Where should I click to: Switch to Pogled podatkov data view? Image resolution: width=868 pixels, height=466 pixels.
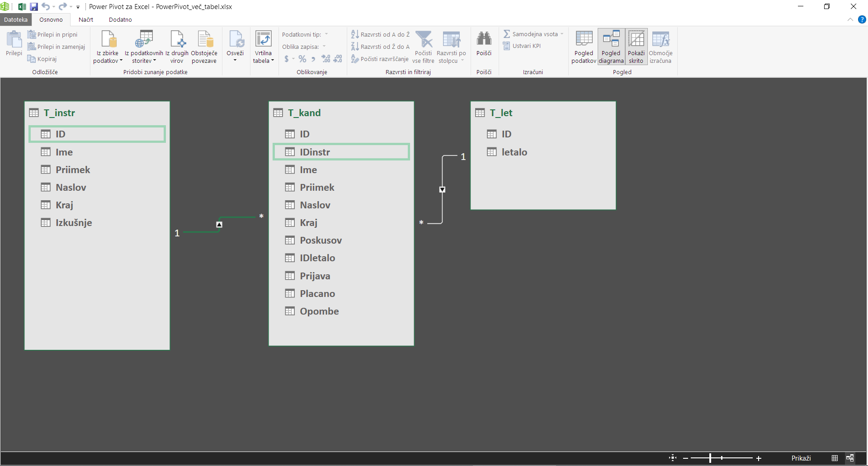click(584, 46)
